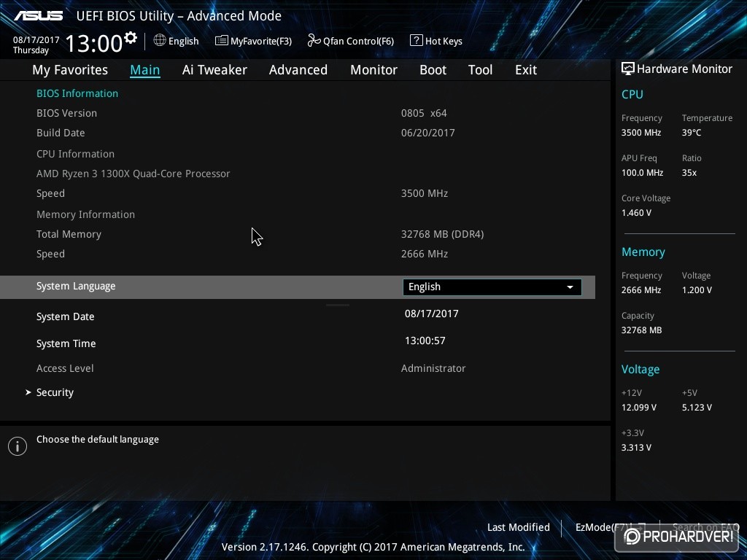Click memory speed value 2666 MHz in Main

pyautogui.click(x=425, y=254)
